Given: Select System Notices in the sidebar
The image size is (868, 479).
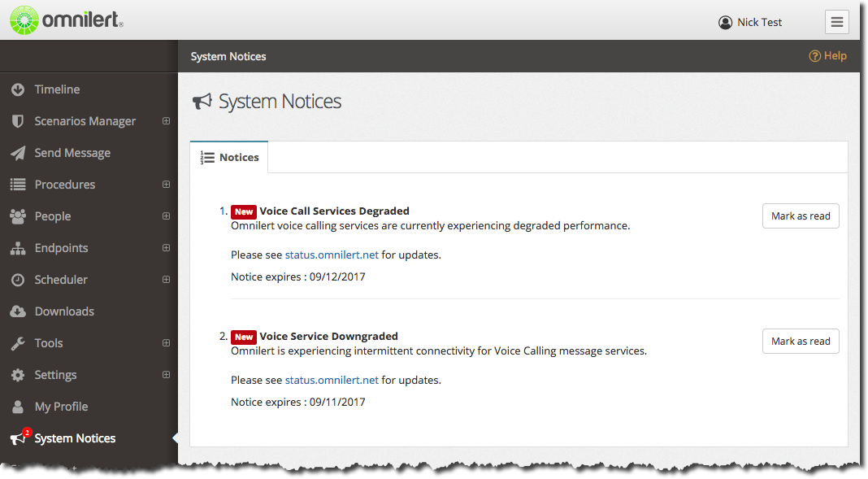Looking at the screenshot, I should pos(89,438).
